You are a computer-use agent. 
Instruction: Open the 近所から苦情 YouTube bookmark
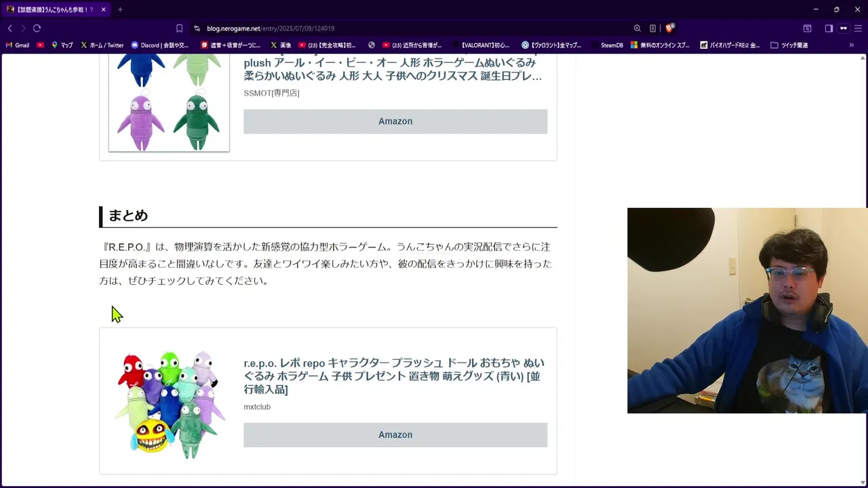(x=412, y=45)
